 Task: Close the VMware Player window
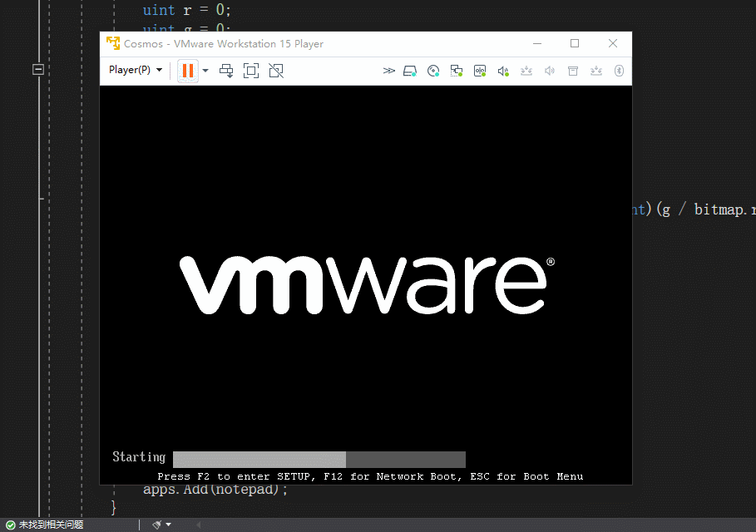[613, 43]
